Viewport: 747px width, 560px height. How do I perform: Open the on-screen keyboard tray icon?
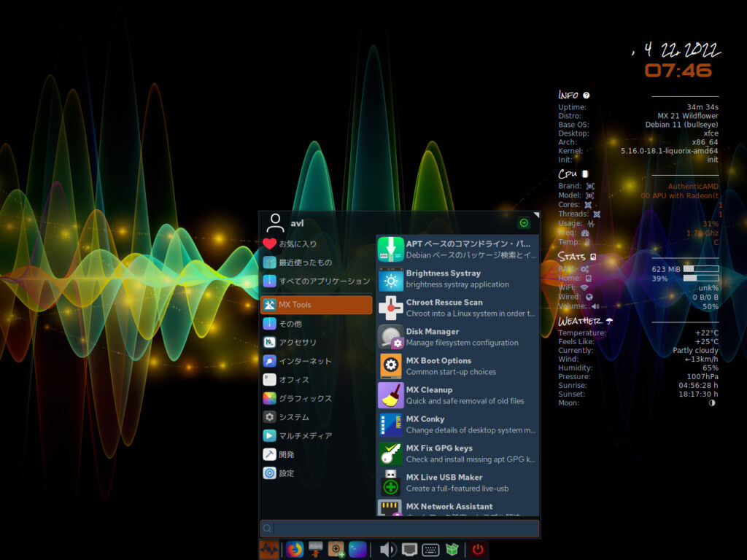coord(431,550)
